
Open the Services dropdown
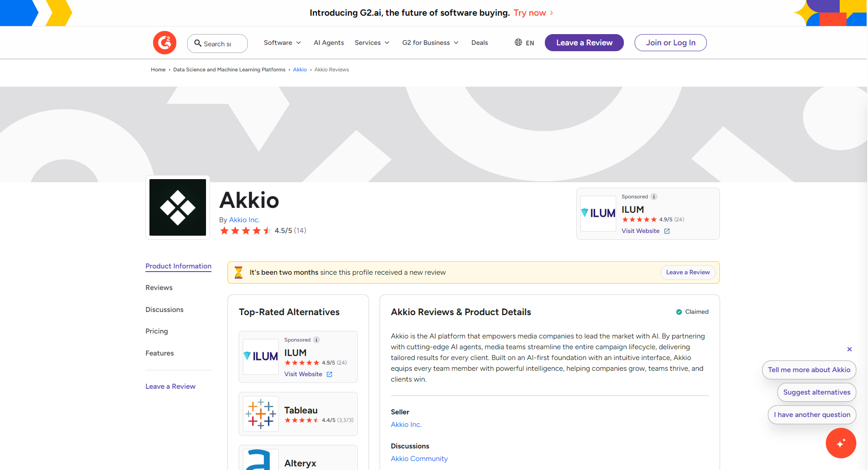[372, 43]
